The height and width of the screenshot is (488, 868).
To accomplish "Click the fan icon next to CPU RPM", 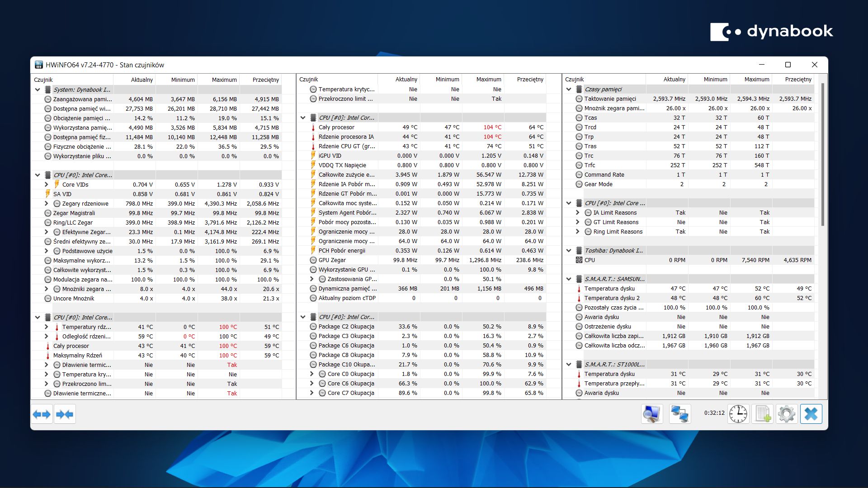I will point(579,260).
